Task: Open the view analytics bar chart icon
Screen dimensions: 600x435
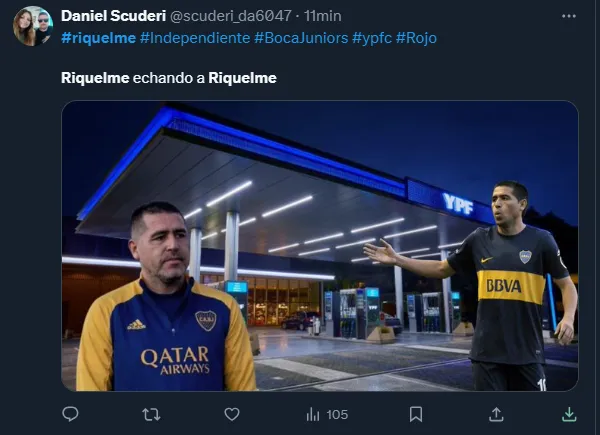Action: tap(313, 413)
